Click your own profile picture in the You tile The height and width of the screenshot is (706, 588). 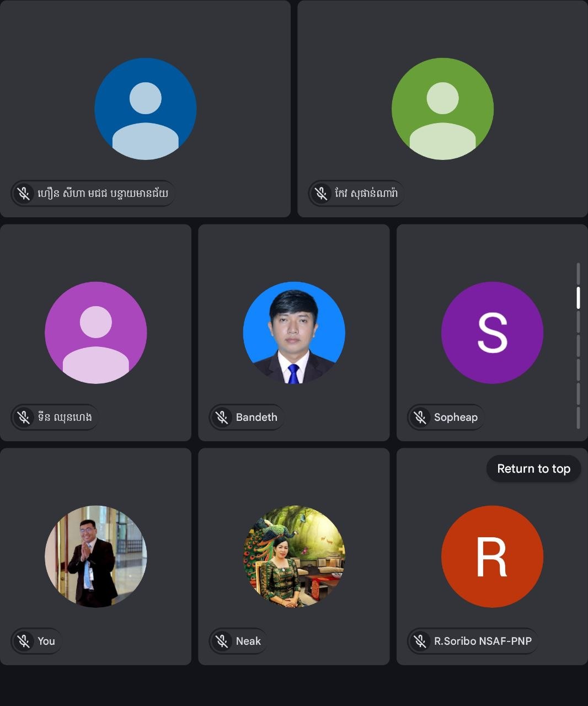click(96, 557)
